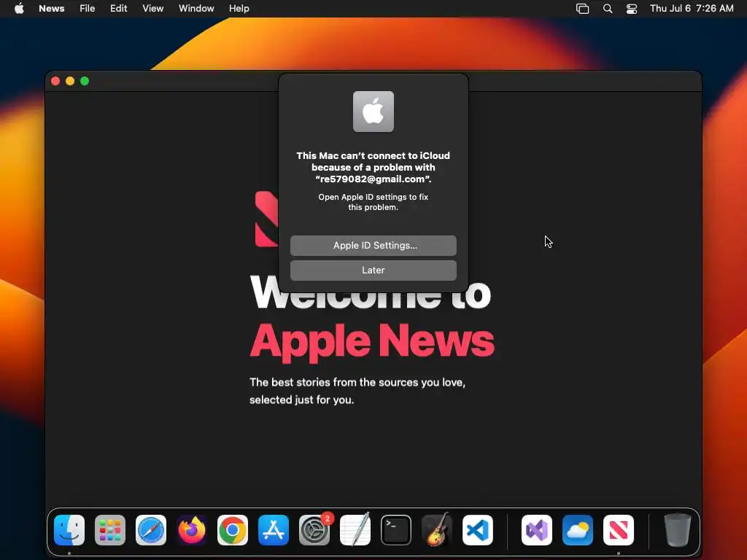Open Control Center in menu bar
747x560 pixels.
click(x=632, y=9)
